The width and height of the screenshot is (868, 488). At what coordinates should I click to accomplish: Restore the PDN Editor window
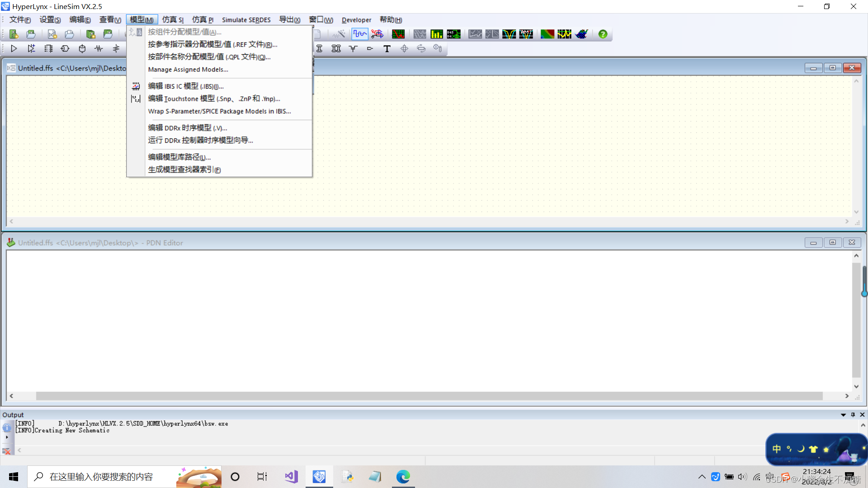click(x=832, y=243)
